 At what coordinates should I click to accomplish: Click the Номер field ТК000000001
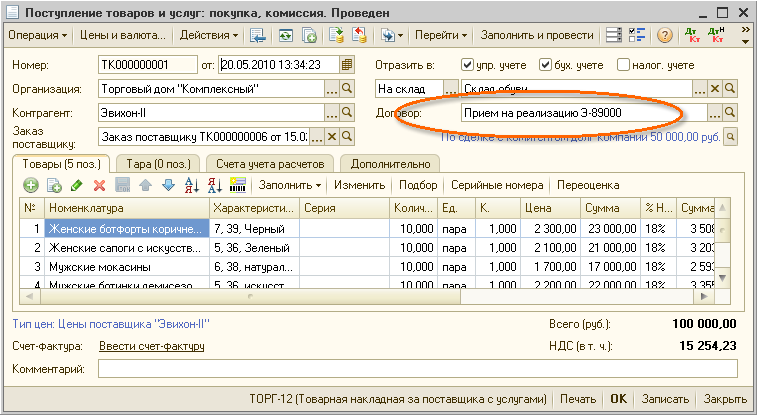(148, 65)
